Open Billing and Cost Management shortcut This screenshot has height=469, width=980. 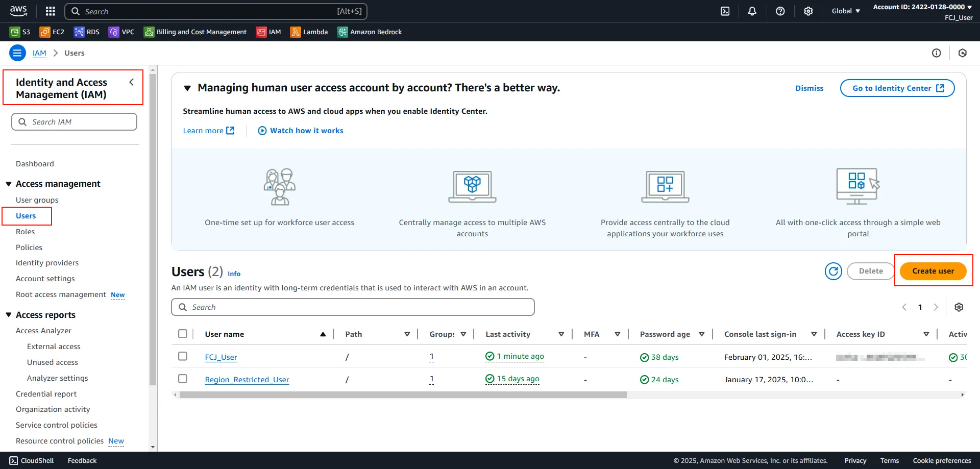click(195, 32)
